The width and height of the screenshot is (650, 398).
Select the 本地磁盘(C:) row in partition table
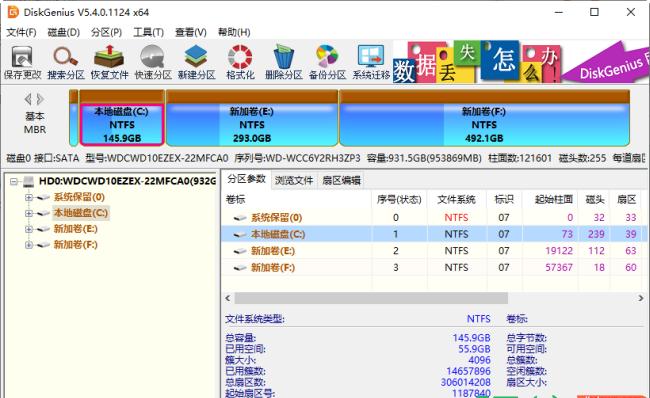coord(434,234)
